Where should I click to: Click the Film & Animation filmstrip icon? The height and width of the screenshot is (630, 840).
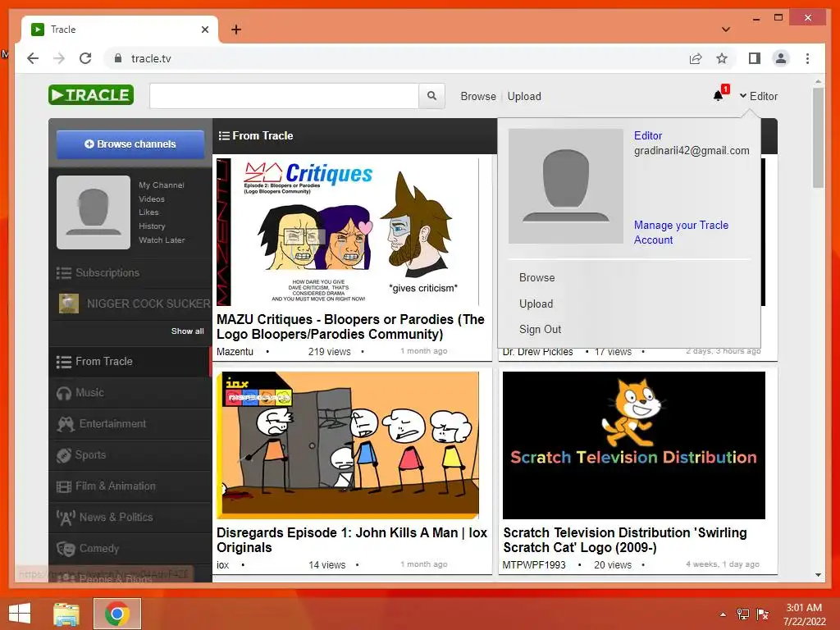click(64, 487)
